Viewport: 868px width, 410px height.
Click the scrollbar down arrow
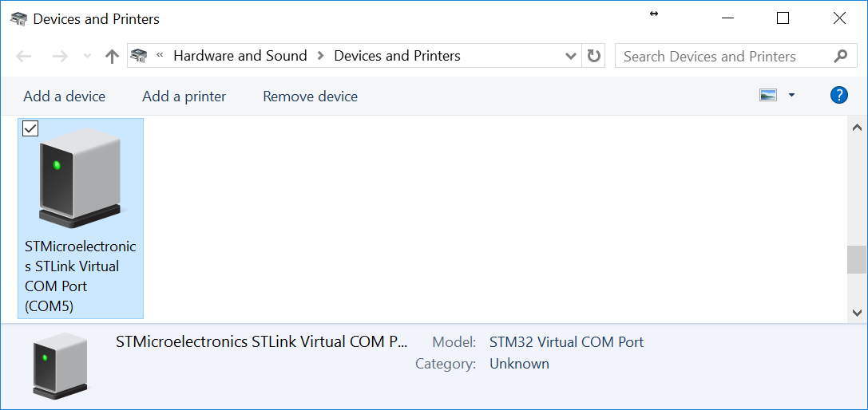[857, 313]
